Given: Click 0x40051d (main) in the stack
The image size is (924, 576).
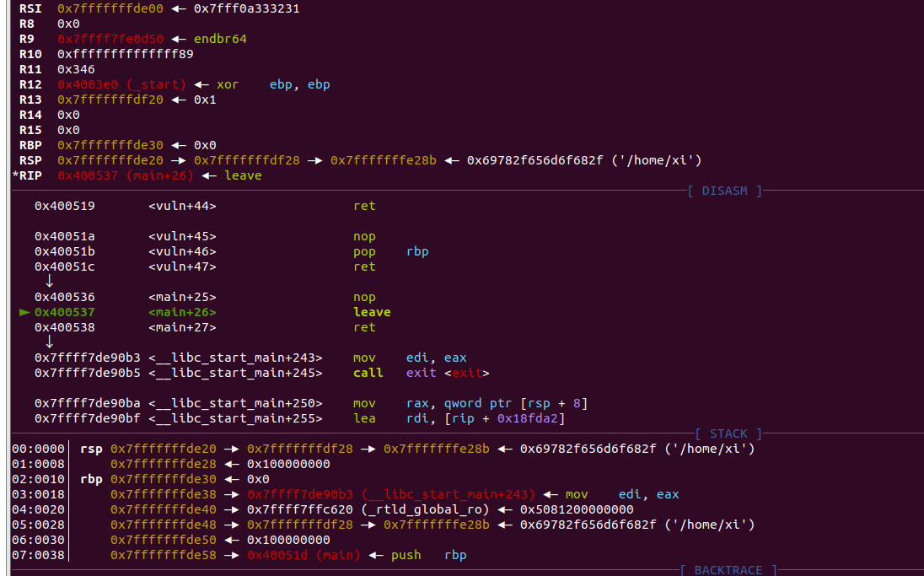Looking at the screenshot, I should [304, 555].
